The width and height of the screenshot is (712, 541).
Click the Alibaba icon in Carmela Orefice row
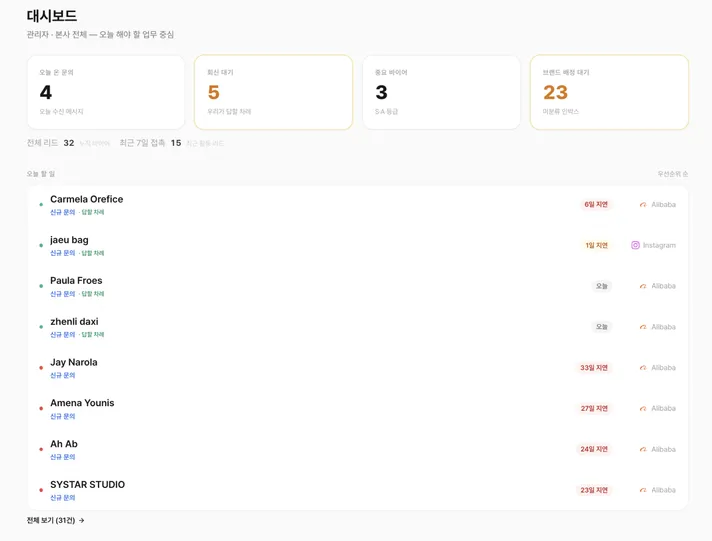pyautogui.click(x=643, y=205)
